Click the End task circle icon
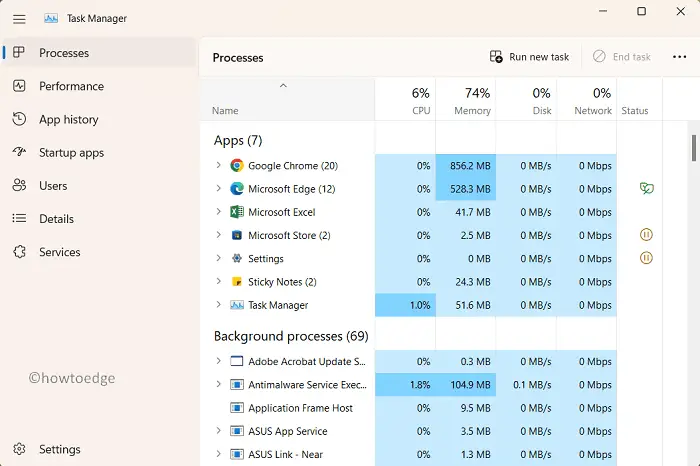Screen dimensions: 700x466 click(x=599, y=56)
